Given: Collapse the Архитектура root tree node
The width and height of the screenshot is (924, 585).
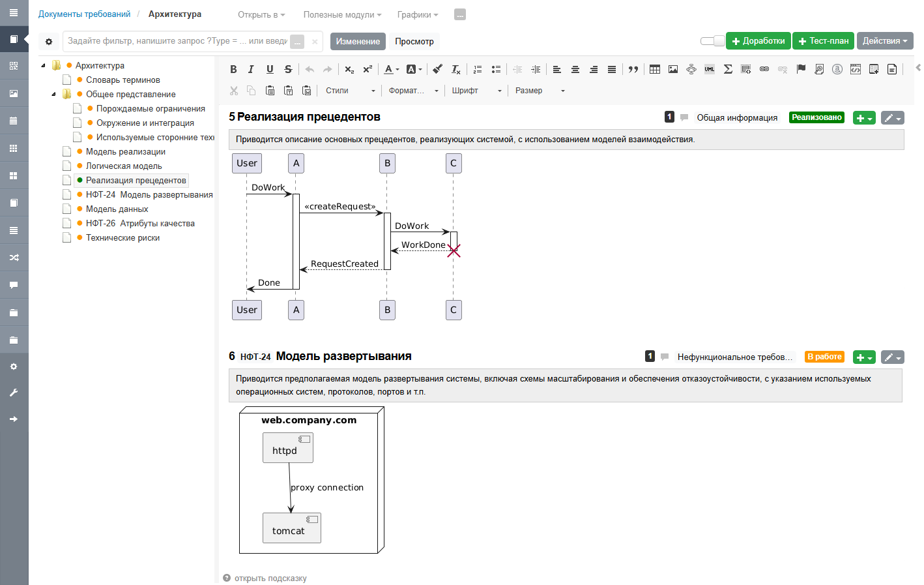Looking at the screenshot, I should (43, 66).
